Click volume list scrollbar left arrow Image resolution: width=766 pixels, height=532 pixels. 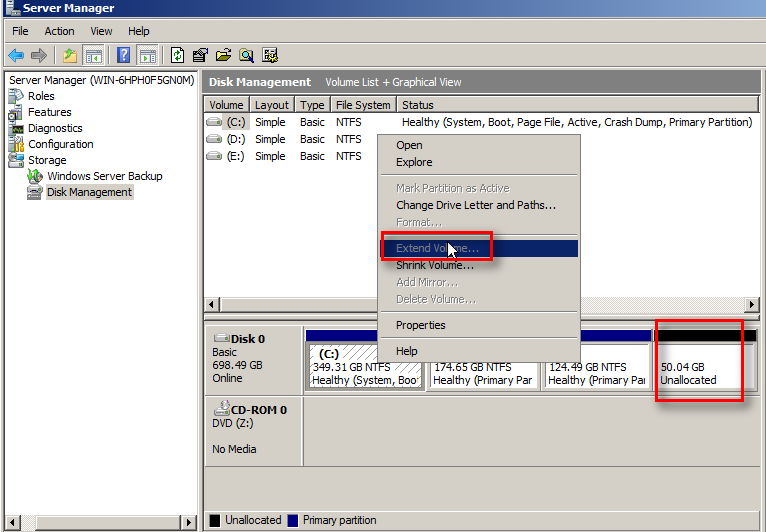tap(212, 304)
